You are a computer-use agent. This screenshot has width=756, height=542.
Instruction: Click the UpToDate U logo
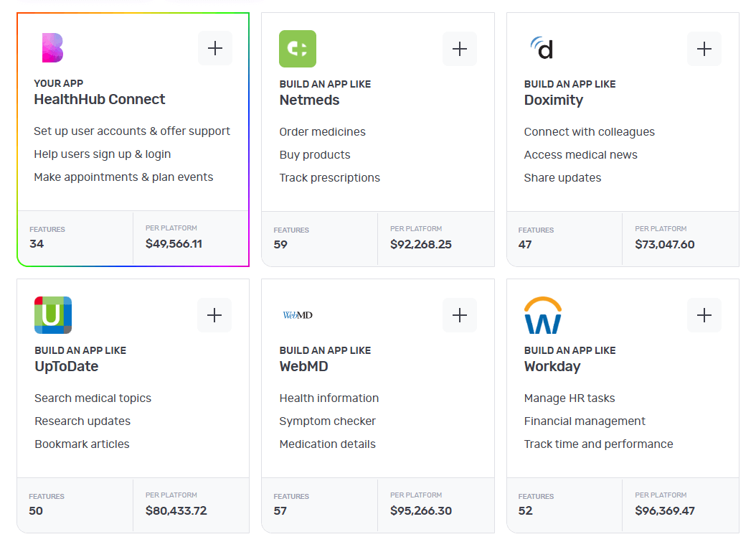point(53,315)
